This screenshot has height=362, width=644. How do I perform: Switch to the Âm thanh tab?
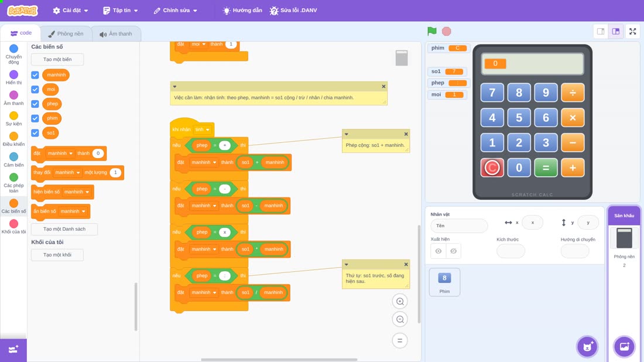coord(117,34)
